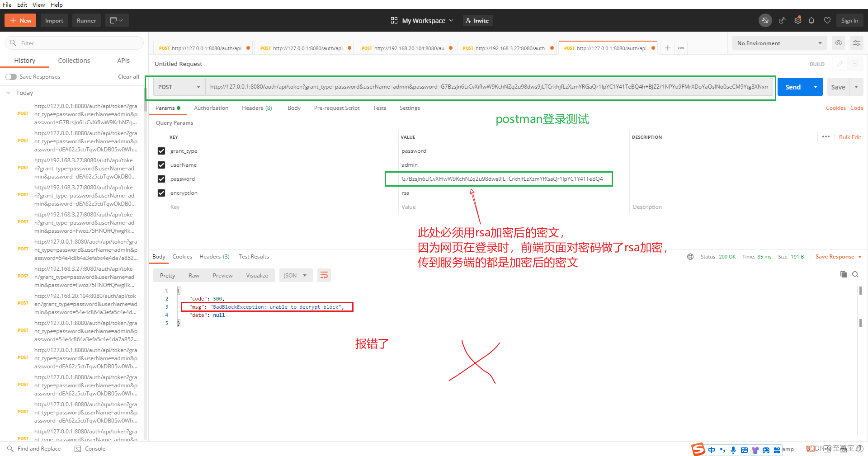Image resolution: width=868 pixels, height=456 pixels.
Task: Open the No Environment dropdown
Action: (x=779, y=43)
